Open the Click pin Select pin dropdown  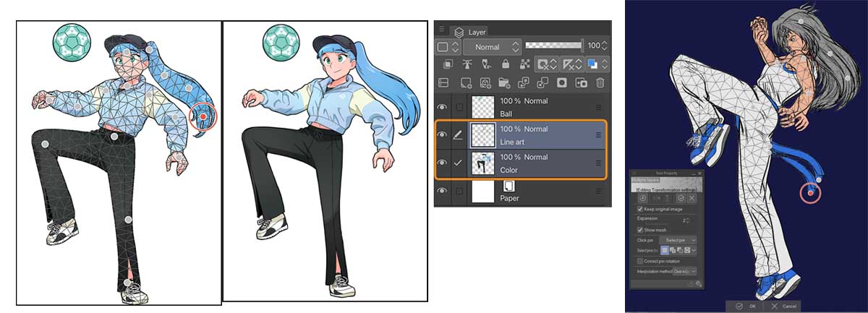(x=678, y=240)
